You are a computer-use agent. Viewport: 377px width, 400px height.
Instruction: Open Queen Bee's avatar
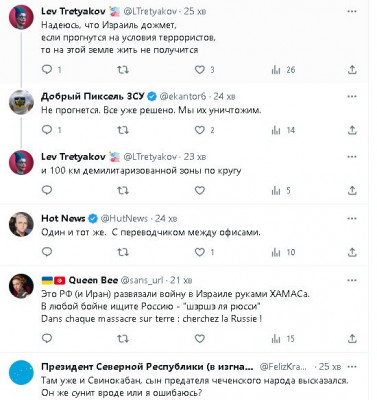coord(21,286)
